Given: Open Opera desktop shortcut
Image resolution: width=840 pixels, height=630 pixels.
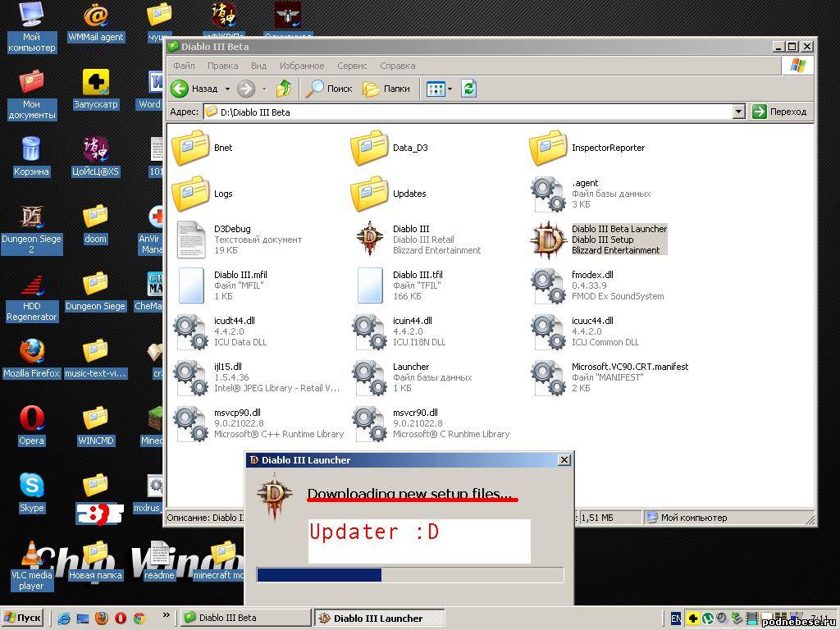Looking at the screenshot, I should (x=32, y=427).
